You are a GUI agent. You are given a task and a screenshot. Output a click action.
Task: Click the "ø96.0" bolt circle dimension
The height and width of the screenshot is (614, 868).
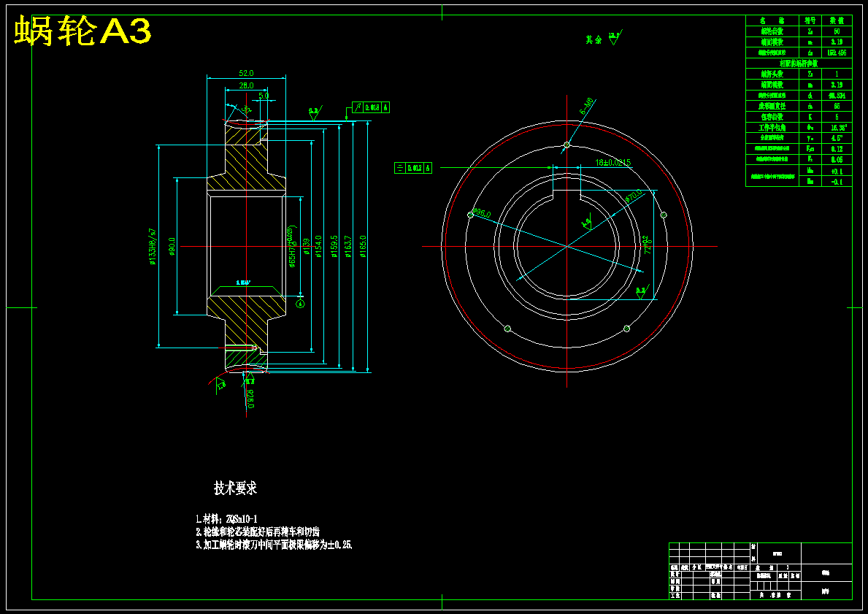click(482, 213)
